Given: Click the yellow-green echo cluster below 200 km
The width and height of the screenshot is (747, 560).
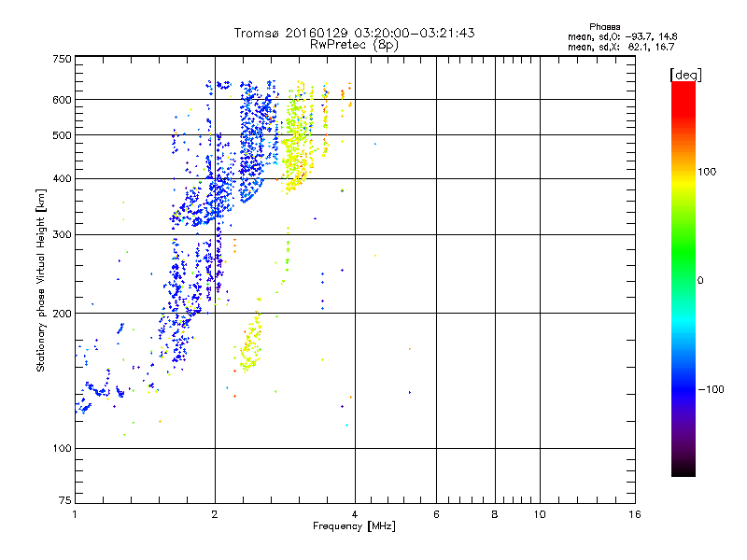Looking at the screenshot, I should point(250,343).
